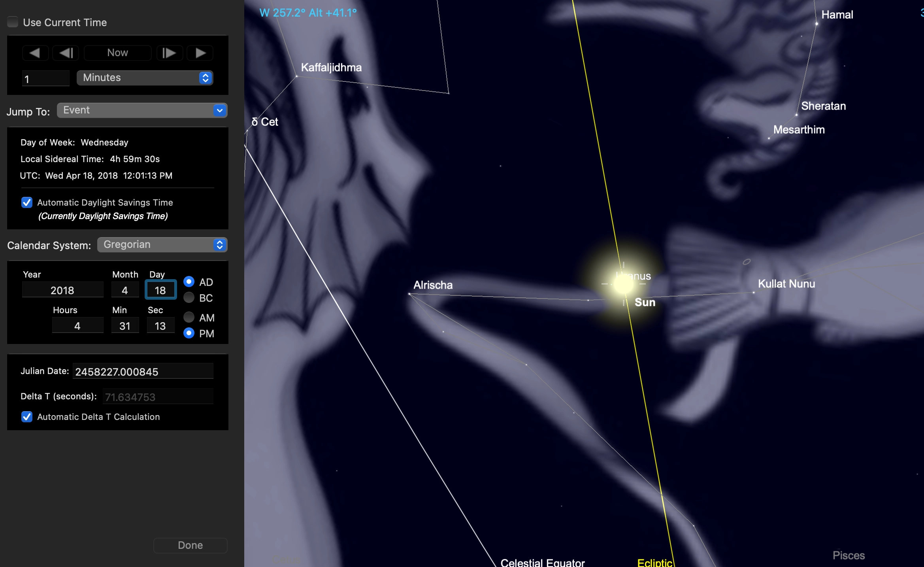Open Gregorian calendar system dropdown
This screenshot has height=567, width=924.
point(162,245)
